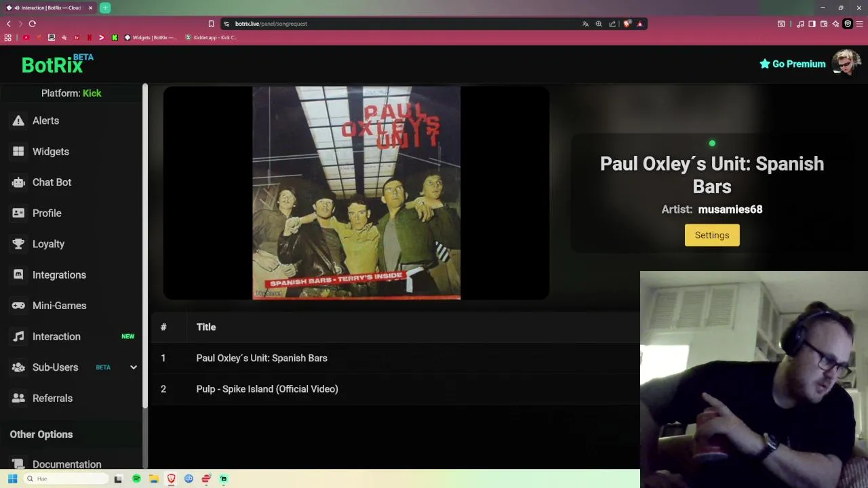
Task: Click the share icon in address bar
Action: (612, 24)
